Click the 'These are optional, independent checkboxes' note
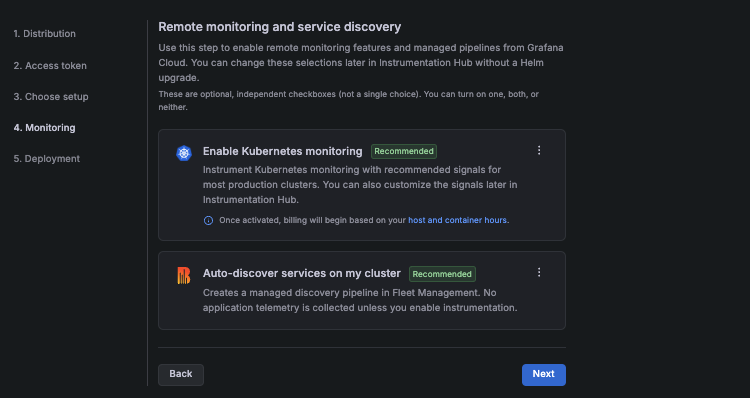This screenshot has width=750, height=398. tap(349, 100)
